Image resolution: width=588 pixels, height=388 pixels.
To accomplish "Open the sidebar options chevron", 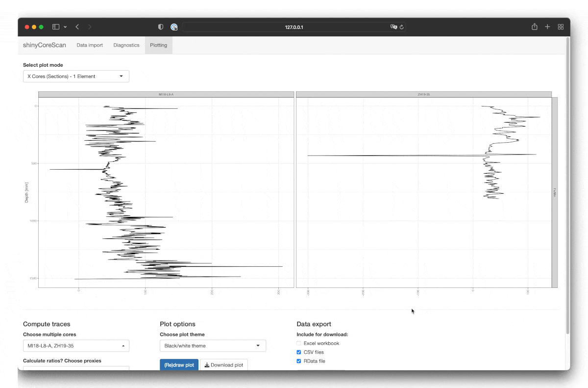I will coord(65,27).
